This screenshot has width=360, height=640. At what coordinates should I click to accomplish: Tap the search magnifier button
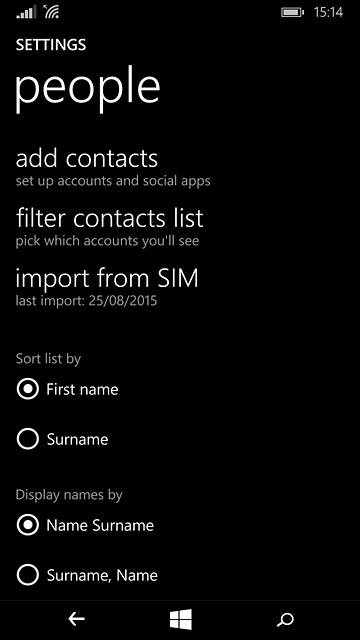point(284,620)
